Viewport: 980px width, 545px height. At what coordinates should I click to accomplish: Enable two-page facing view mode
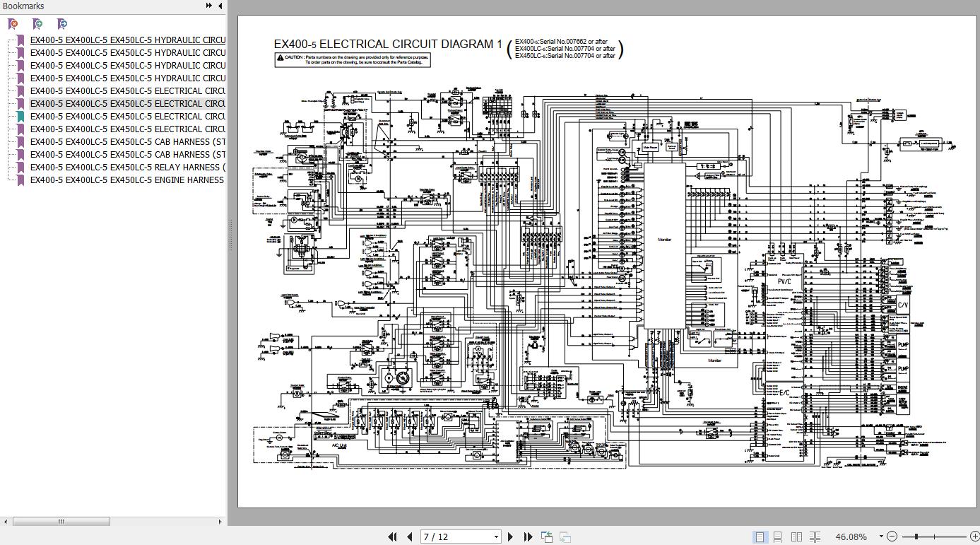[x=796, y=537]
